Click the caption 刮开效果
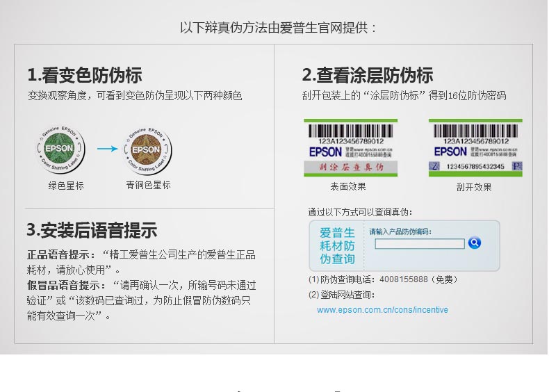Image resolution: width=549 pixels, height=392 pixels. pyautogui.click(x=474, y=187)
